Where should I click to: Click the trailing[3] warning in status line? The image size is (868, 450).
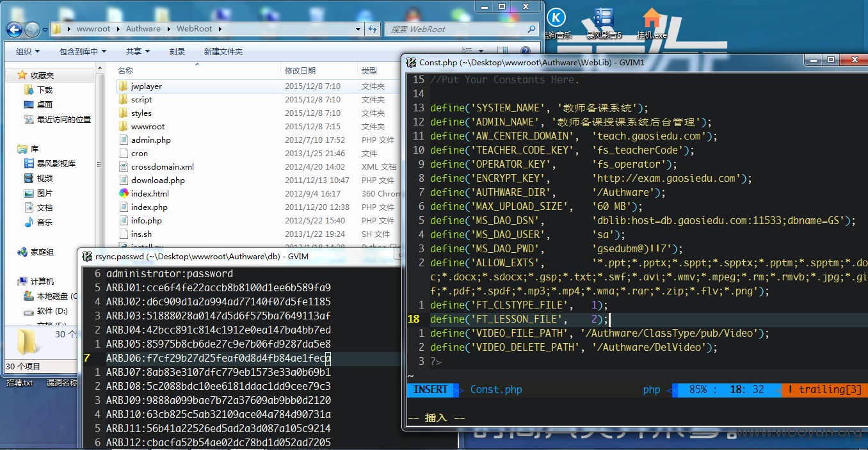point(824,390)
